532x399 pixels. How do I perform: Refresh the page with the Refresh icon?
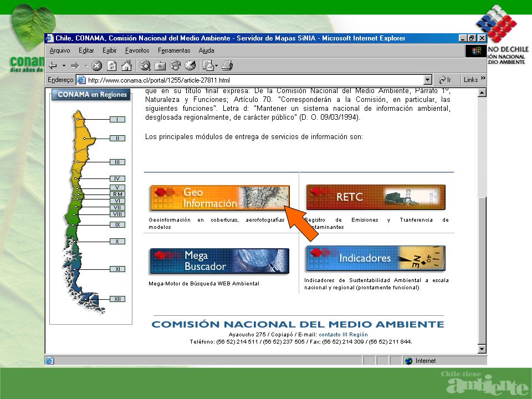pos(111,65)
